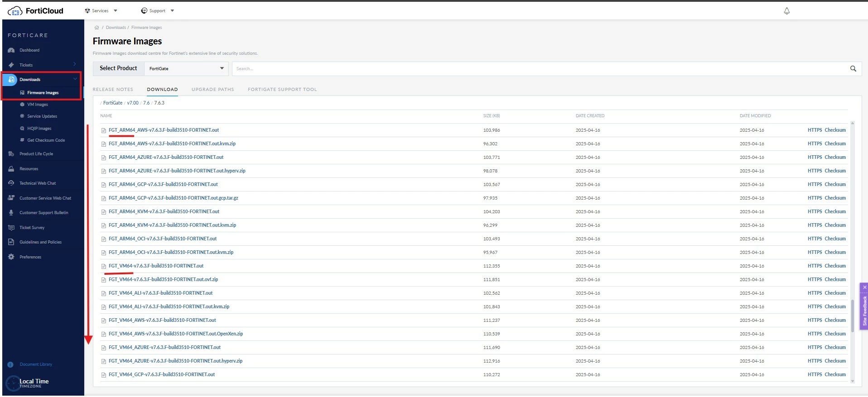Click the Document Library info icon
The image size is (868, 397).
coord(10,365)
